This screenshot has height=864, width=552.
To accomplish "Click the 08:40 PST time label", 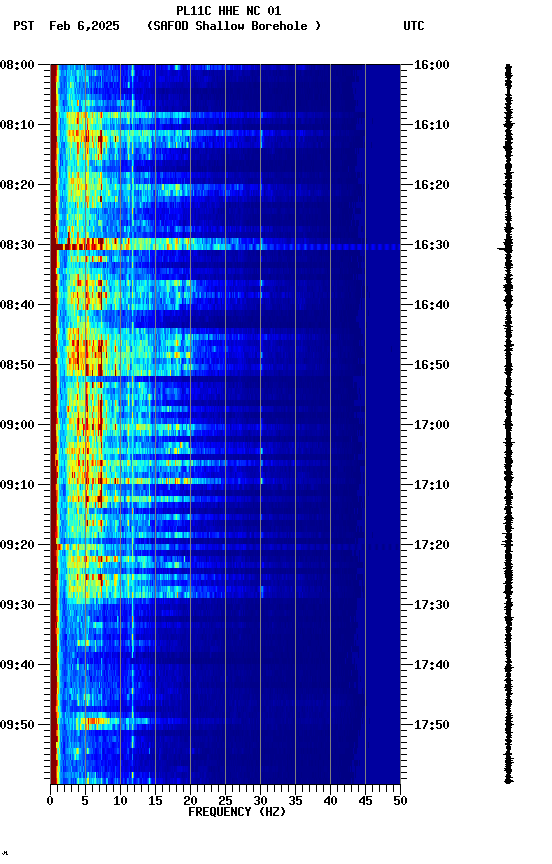I will (17, 305).
